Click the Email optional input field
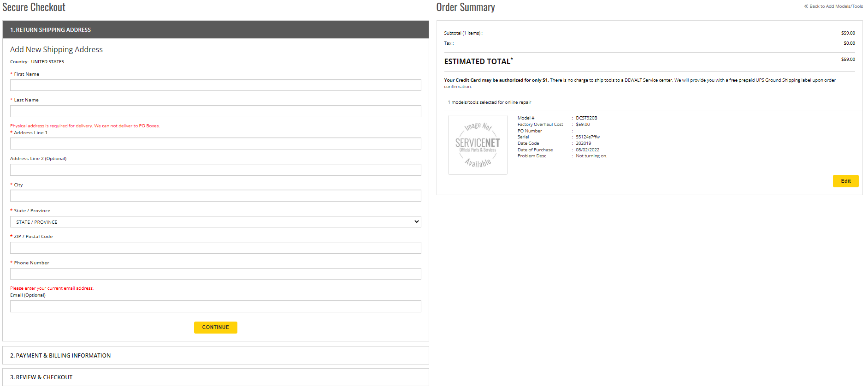The height and width of the screenshot is (388, 868). [x=215, y=306]
